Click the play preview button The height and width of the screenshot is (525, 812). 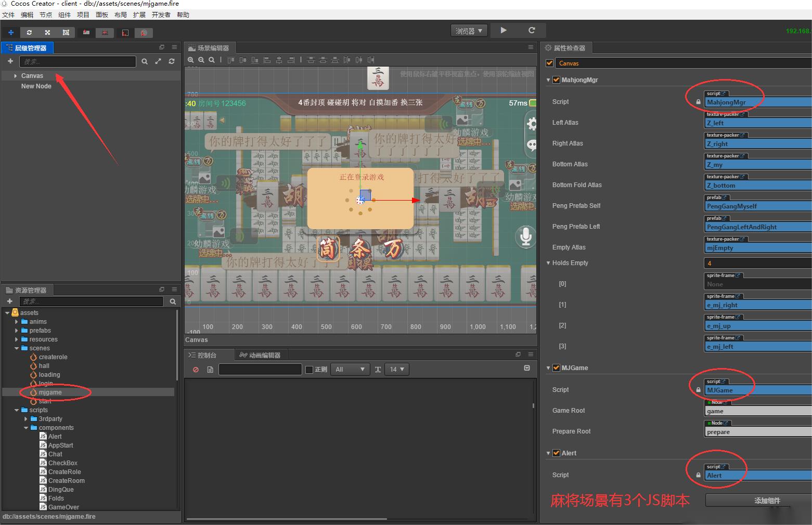tap(504, 30)
